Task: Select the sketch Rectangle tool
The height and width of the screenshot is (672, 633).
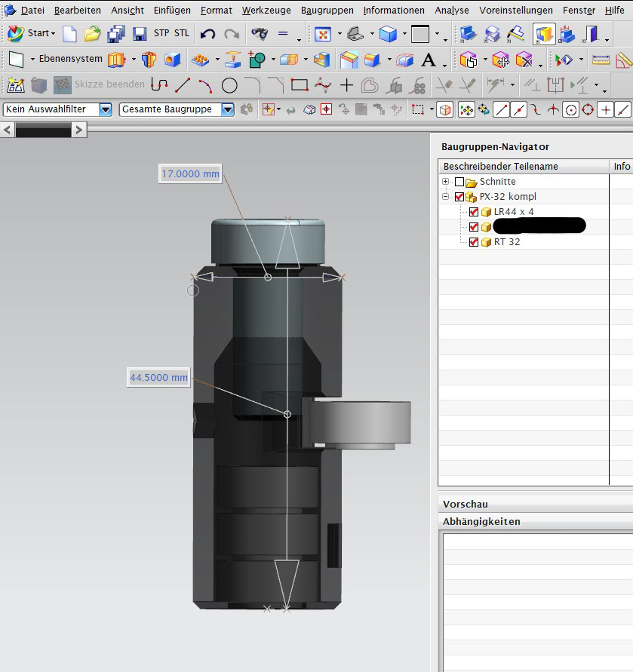Action: tap(300, 85)
